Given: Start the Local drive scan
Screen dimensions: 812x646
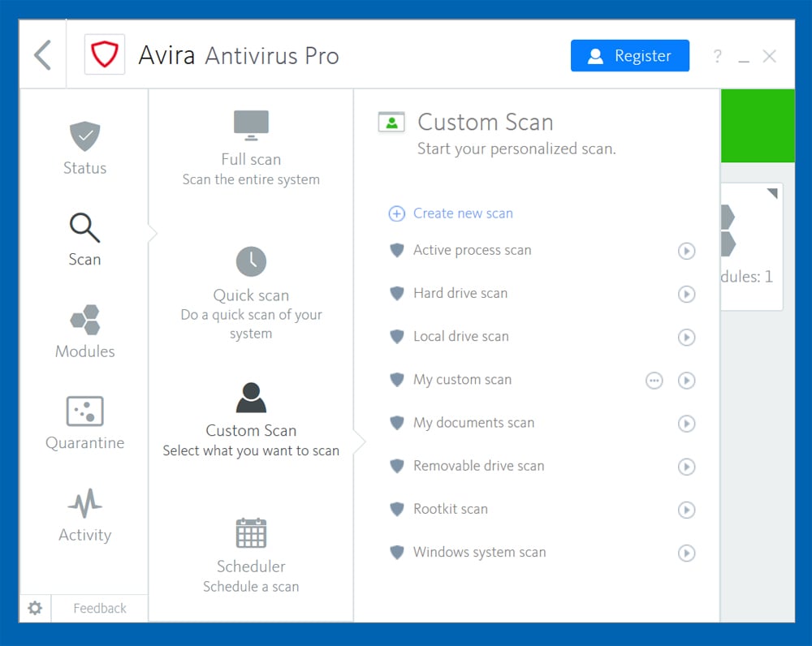Looking at the screenshot, I should click(687, 338).
